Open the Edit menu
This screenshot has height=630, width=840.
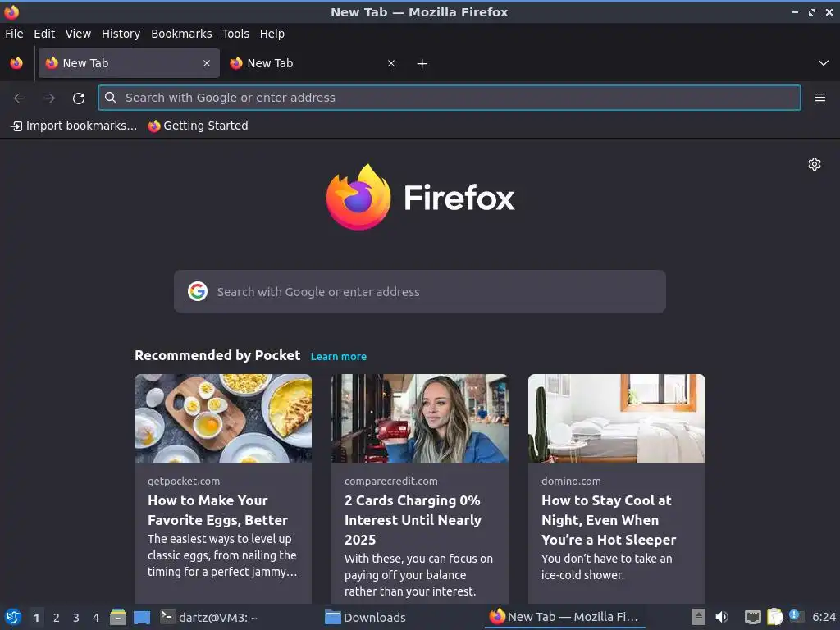tap(44, 34)
